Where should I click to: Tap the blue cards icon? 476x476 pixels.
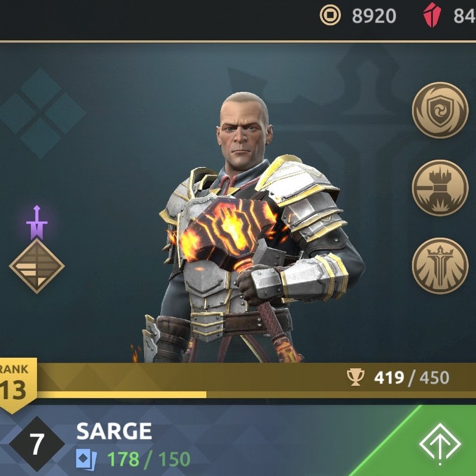[86, 459]
